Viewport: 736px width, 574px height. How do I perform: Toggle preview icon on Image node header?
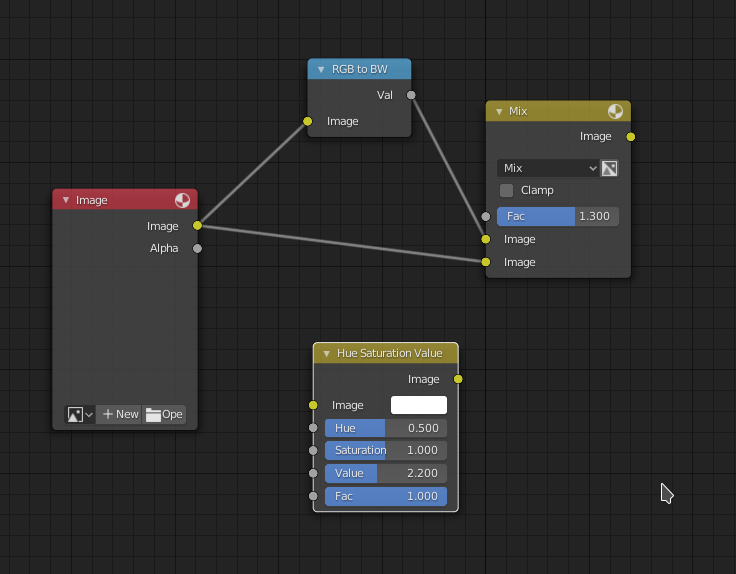(x=182, y=200)
